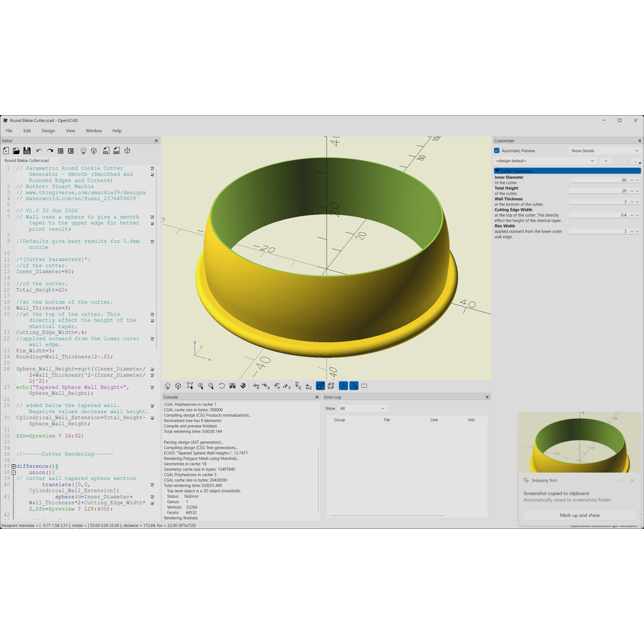Undo the last edit in editor toolbar
The height and width of the screenshot is (644, 644).
coord(40,151)
